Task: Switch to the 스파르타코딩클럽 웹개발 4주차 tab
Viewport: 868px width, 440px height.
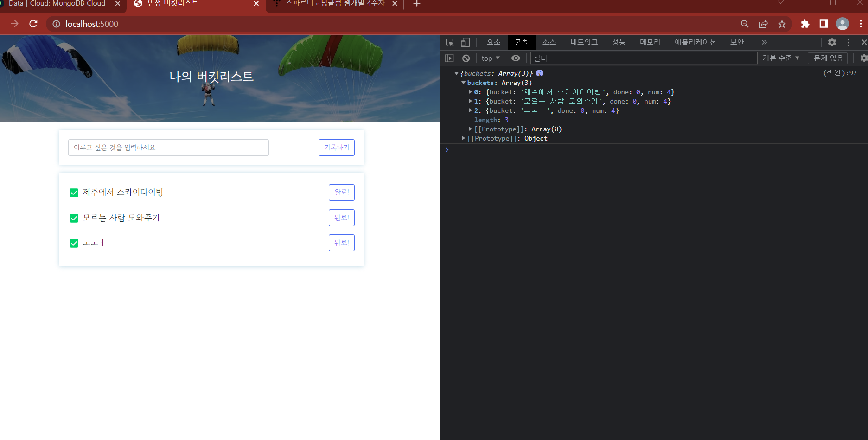Action: (335, 4)
